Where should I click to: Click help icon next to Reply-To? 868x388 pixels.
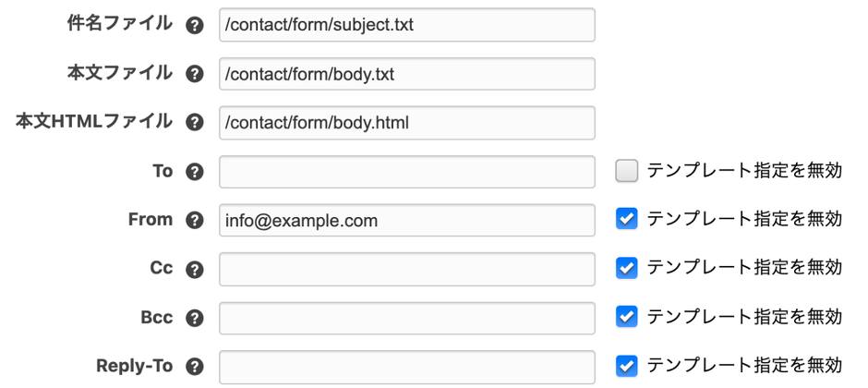[194, 368]
